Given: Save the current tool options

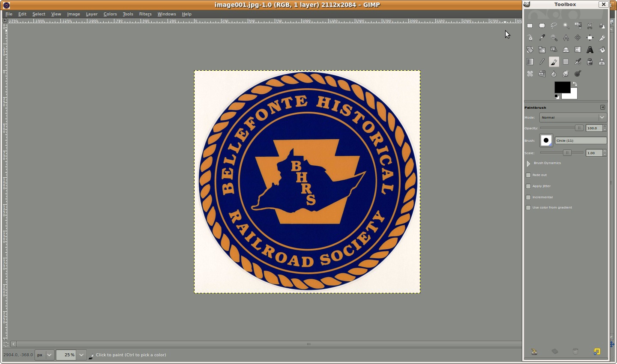Looking at the screenshot, I should coord(534,352).
